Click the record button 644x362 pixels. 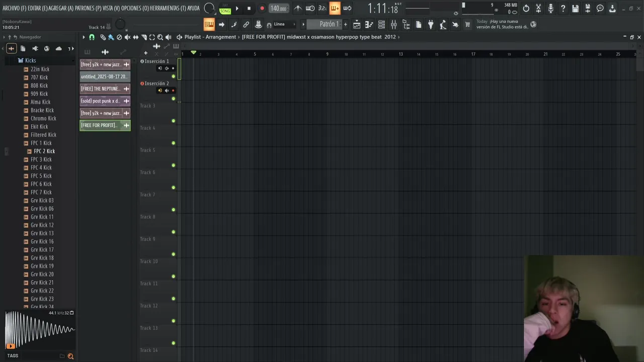coord(262,9)
